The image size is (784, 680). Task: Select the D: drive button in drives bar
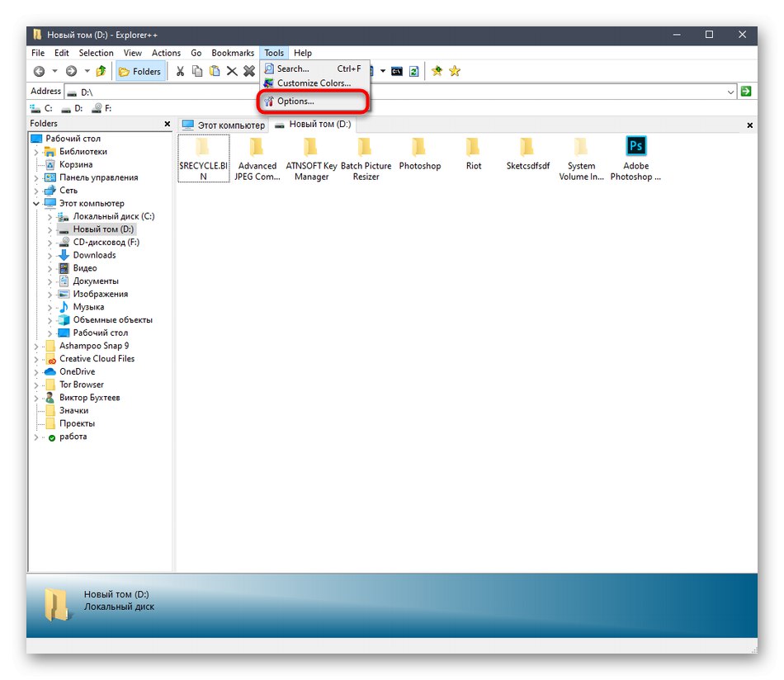(x=72, y=108)
